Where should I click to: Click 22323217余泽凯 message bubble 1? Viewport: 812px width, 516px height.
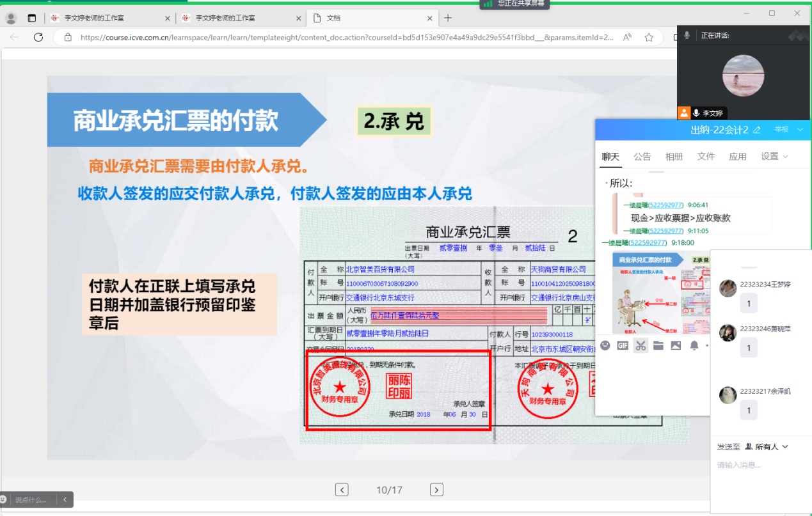(x=749, y=410)
